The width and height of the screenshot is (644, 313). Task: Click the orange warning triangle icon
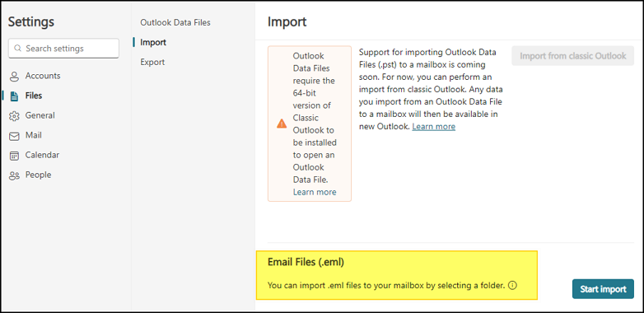(282, 124)
